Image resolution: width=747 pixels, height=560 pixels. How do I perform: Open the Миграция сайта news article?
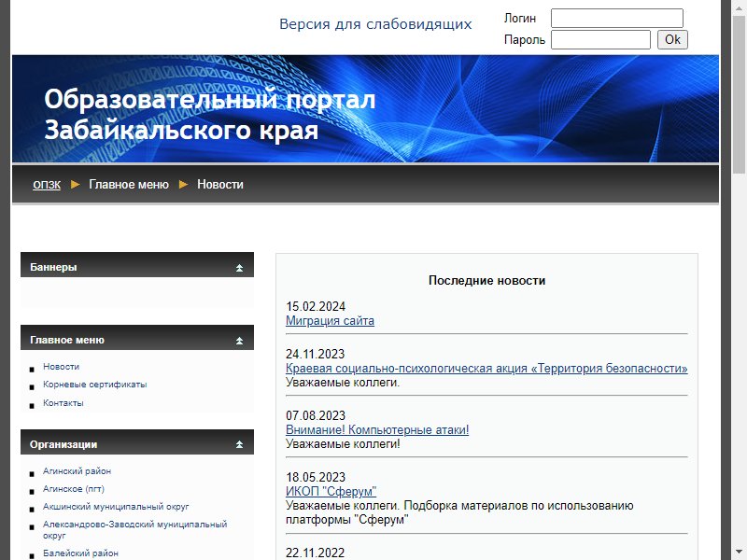pos(330,320)
